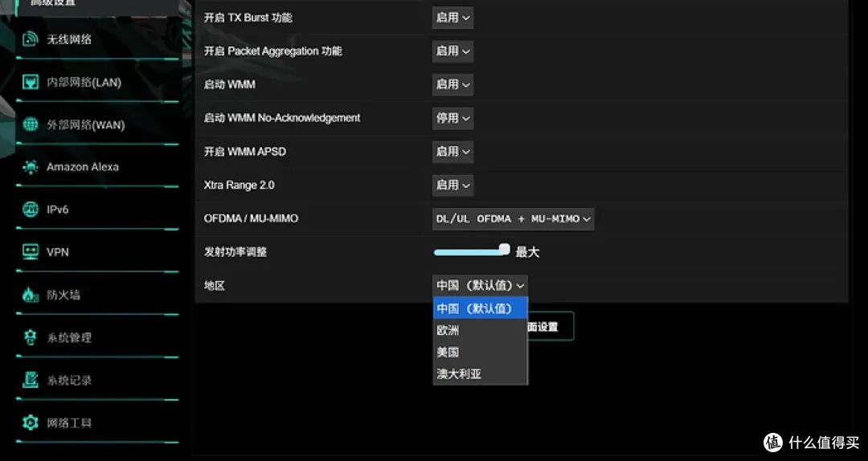Expand the OFDMA / MU-MIMO dropdown
Viewport: 868px width, 461px height.
[513, 218]
